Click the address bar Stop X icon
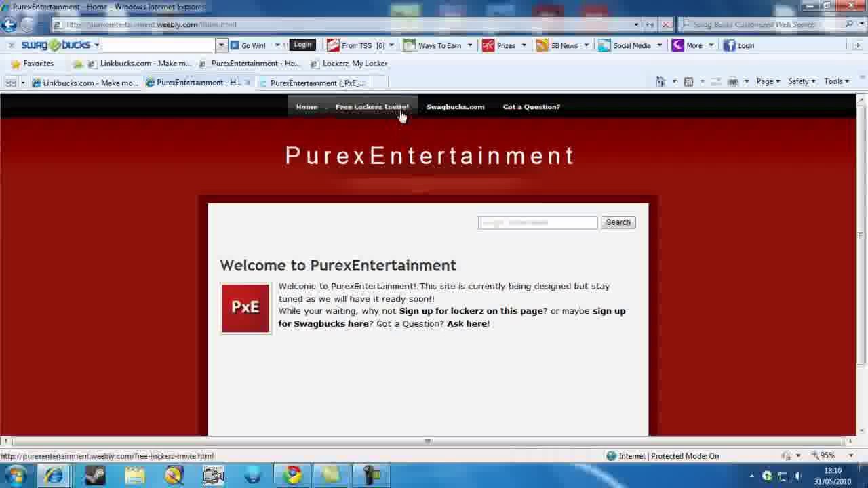Image resolution: width=868 pixels, height=488 pixels. (665, 24)
